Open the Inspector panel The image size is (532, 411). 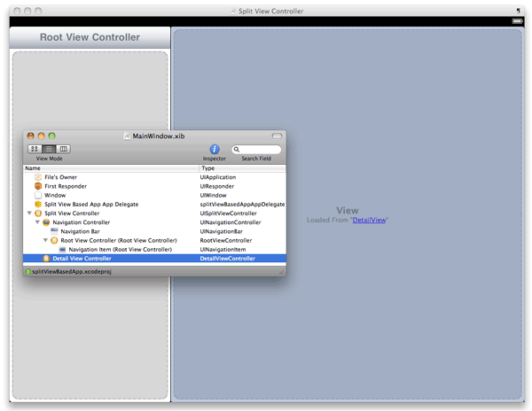point(214,150)
